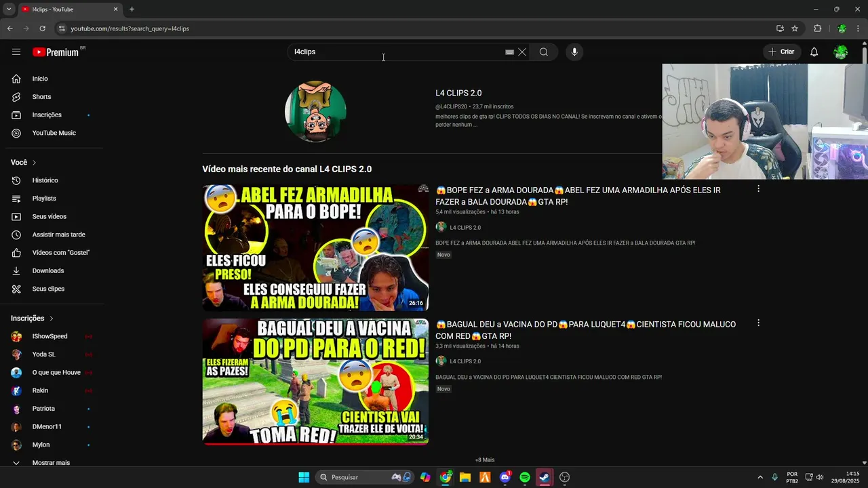Open the L4 CLIPS 2.0 channel title
This screenshot has width=868, height=488.
[x=458, y=93]
